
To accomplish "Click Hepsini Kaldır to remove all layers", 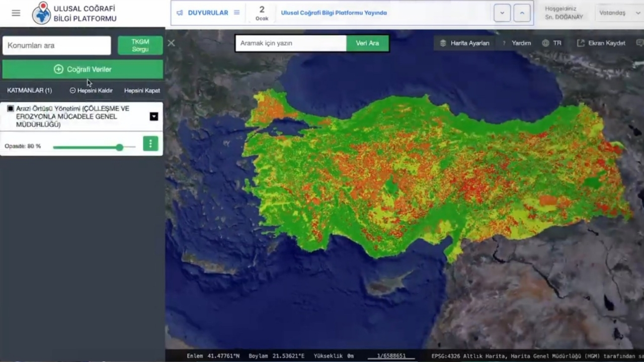I will click(x=91, y=90).
